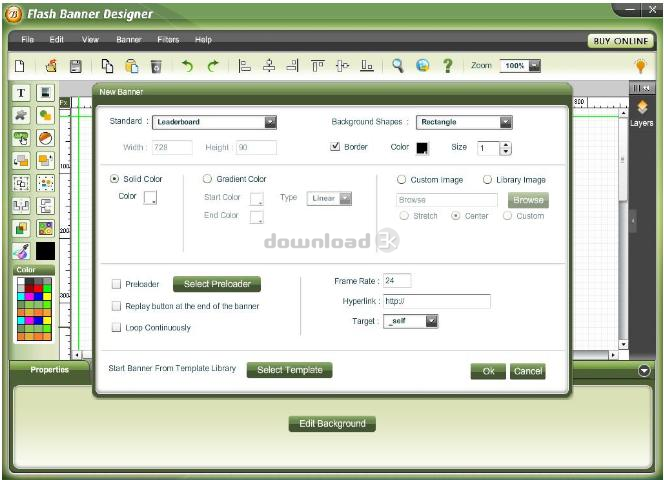Viewport: 664px width, 480px height.
Task: Select the image tool beside Text tool
Action: click(45, 93)
